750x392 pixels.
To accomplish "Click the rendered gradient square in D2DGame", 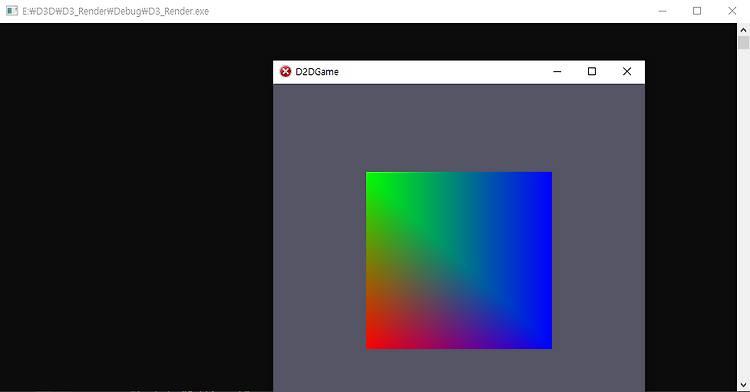I will pyautogui.click(x=459, y=261).
